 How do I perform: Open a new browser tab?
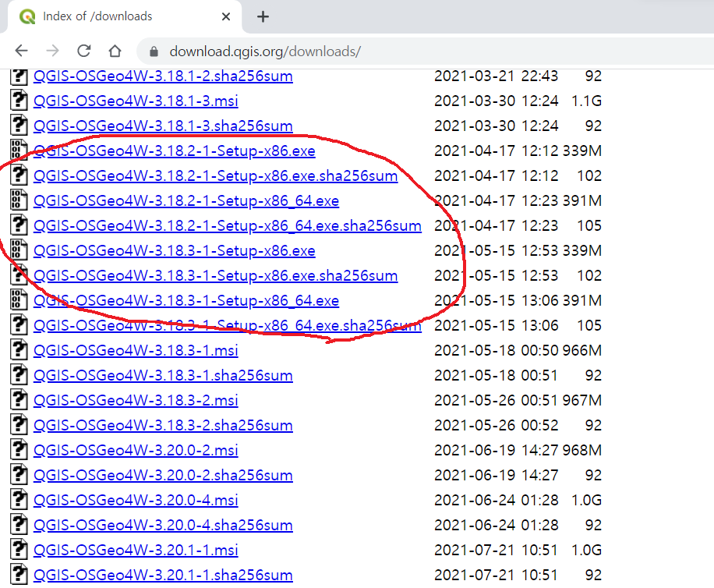click(x=263, y=17)
